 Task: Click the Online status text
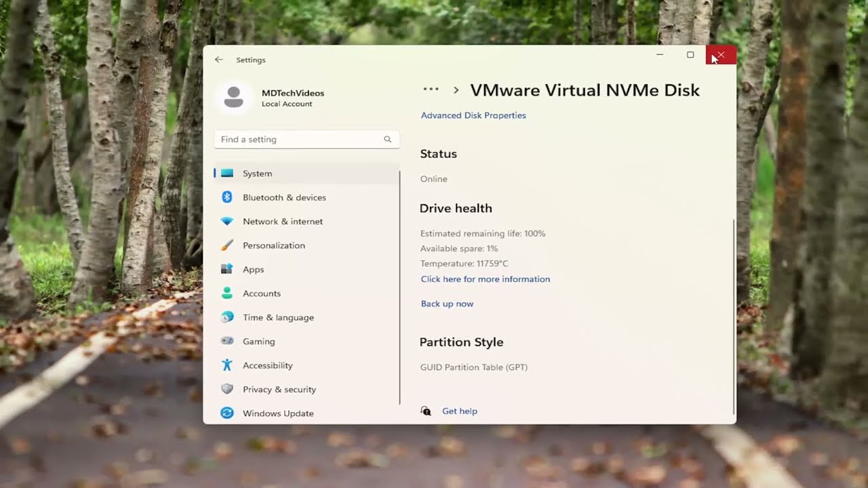pyautogui.click(x=434, y=179)
